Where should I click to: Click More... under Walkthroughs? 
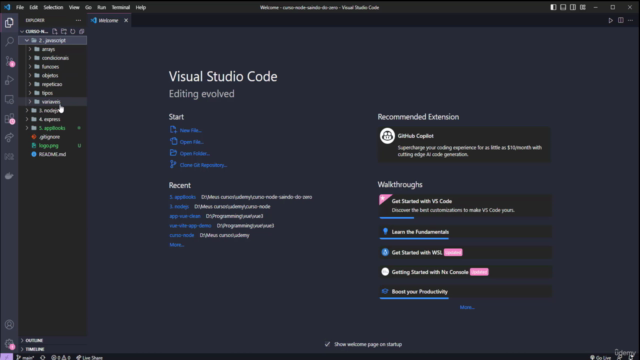point(467,307)
